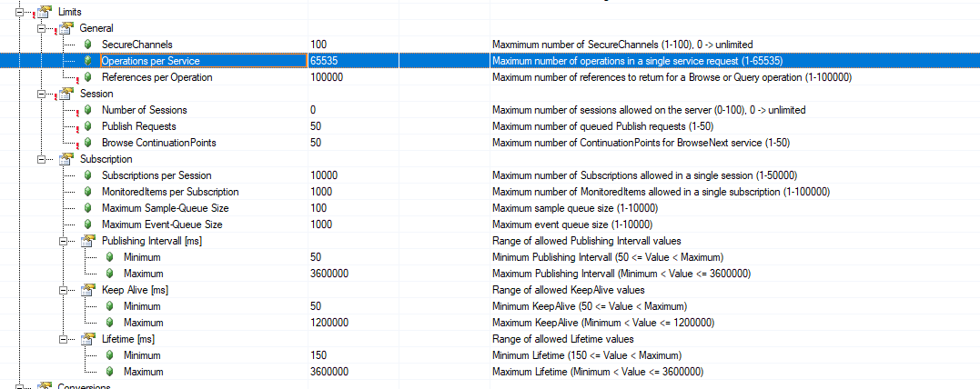Image resolution: width=980 pixels, height=389 pixels.
Task: Click the Subscription folder icon
Action: tap(66, 158)
